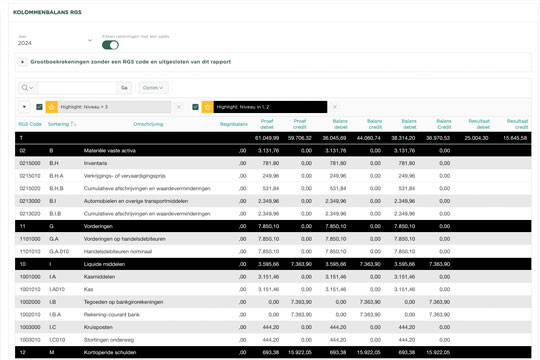Click total value 38.314,20
This screenshot has width=540, height=360.
tap(403, 138)
